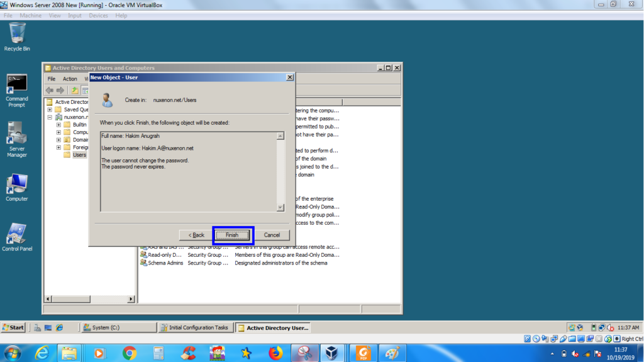The width and height of the screenshot is (644, 362).
Task: Open VirtualBox Input menu
Action: click(x=75, y=16)
